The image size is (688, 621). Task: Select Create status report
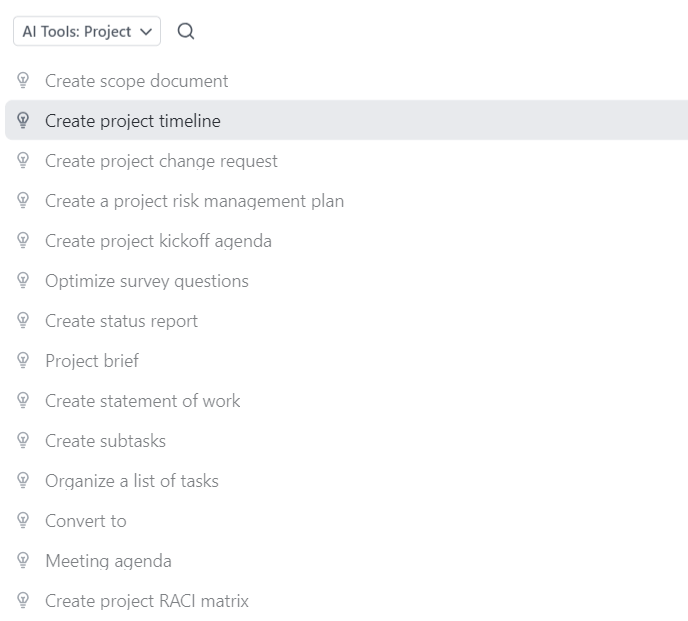click(x=122, y=321)
